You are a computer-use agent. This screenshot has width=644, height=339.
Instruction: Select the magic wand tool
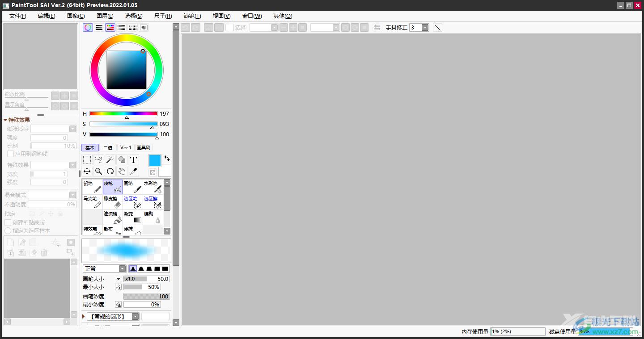[x=110, y=159]
